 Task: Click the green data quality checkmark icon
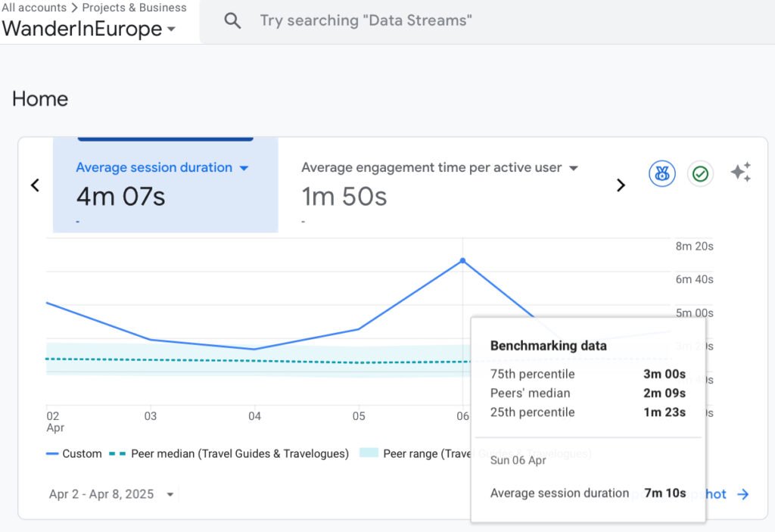[700, 174]
